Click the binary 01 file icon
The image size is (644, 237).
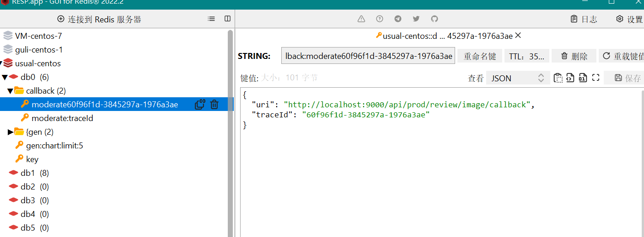(583, 78)
